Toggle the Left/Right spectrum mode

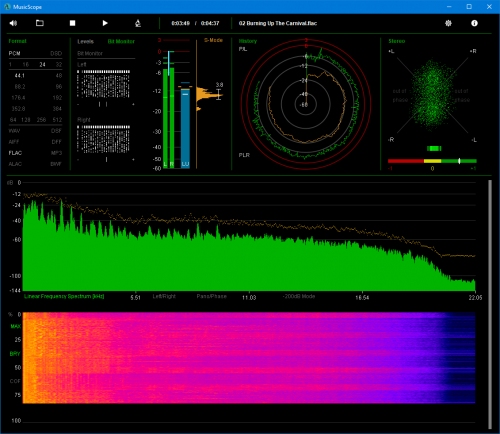pos(164,296)
